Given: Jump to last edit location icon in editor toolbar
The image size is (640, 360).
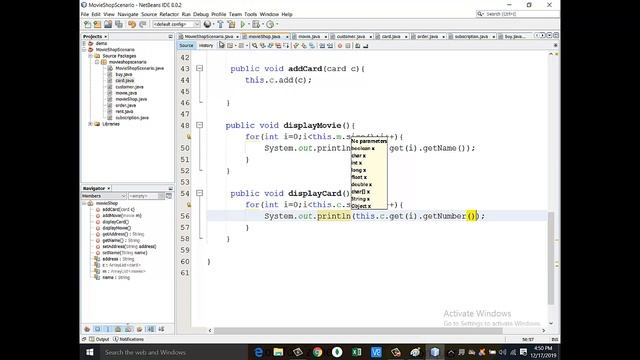Looking at the screenshot, I should point(221,45).
